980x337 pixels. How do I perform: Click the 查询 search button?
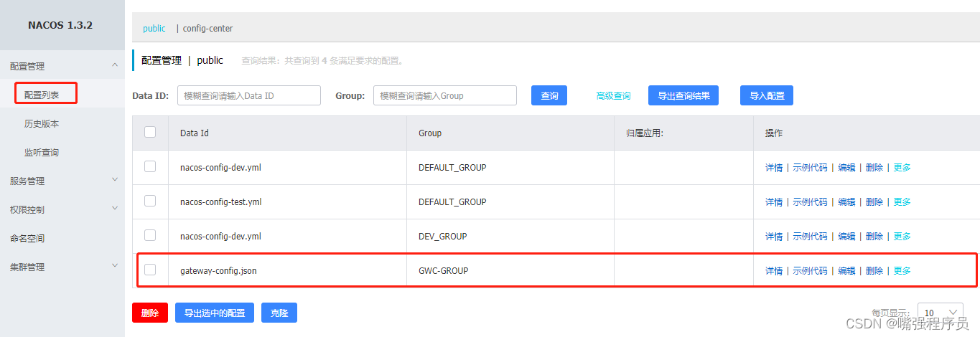(x=549, y=95)
